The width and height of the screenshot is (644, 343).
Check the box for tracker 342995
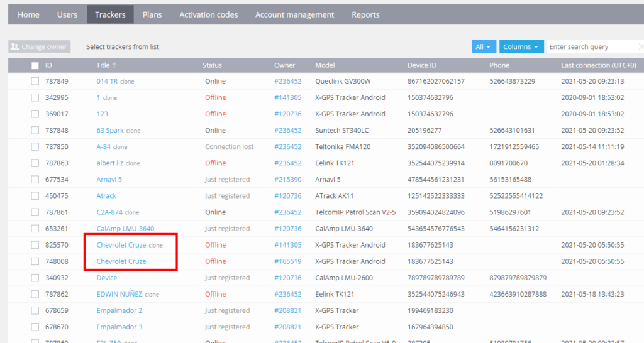coord(35,97)
